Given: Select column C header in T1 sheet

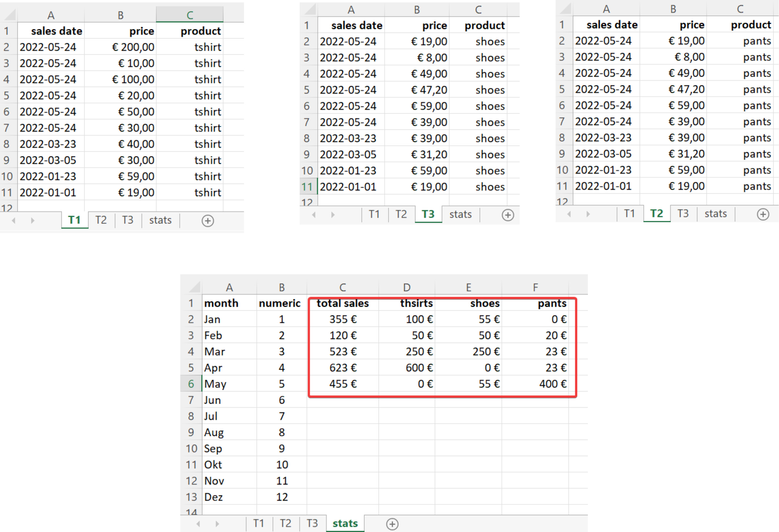Looking at the screenshot, I should pyautogui.click(x=190, y=15).
